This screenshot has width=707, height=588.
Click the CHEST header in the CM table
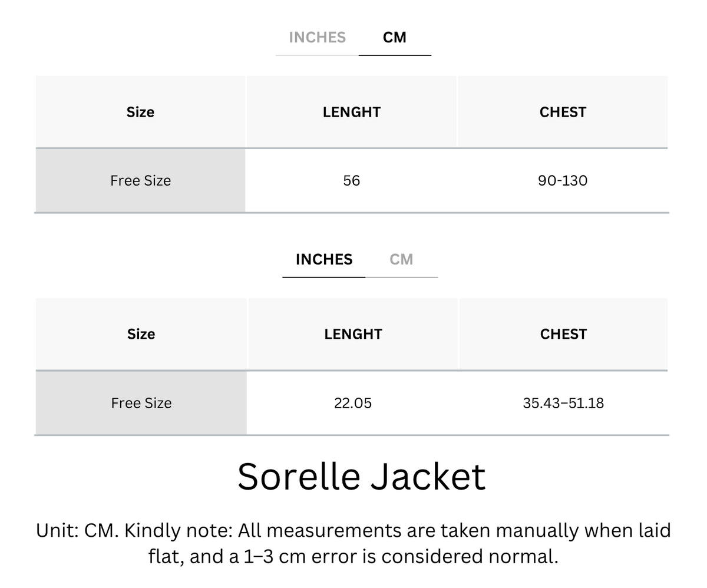pyautogui.click(x=563, y=112)
